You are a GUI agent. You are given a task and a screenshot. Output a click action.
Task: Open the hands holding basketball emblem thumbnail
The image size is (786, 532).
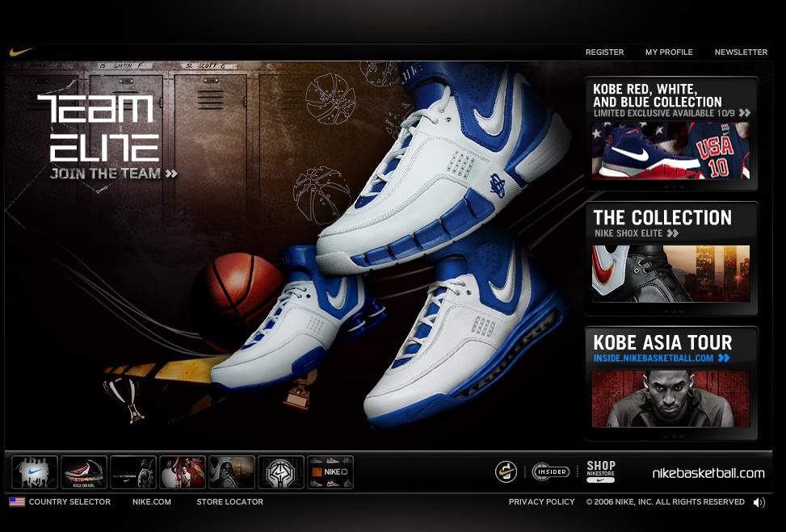pyautogui.click(x=281, y=472)
